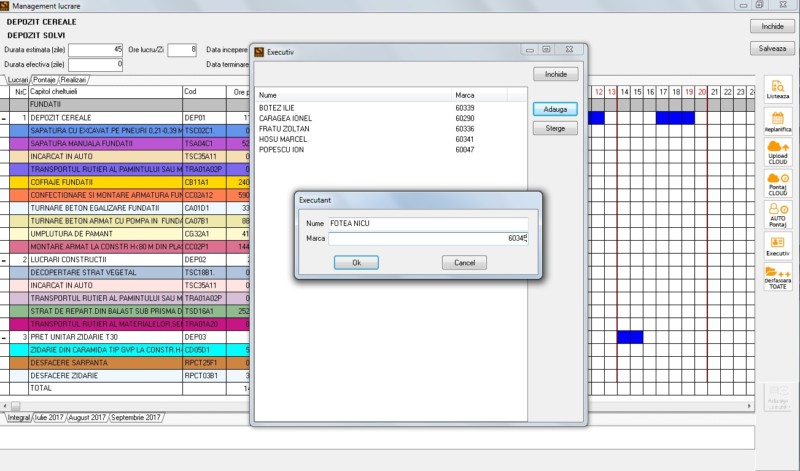This screenshot has width=800, height=471.
Task: Open the Replanifica calendar tool
Action: click(x=777, y=121)
